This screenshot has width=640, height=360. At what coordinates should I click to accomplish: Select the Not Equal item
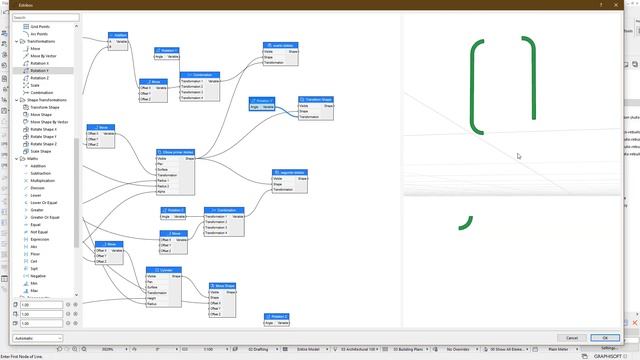click(x=39, y=232)
